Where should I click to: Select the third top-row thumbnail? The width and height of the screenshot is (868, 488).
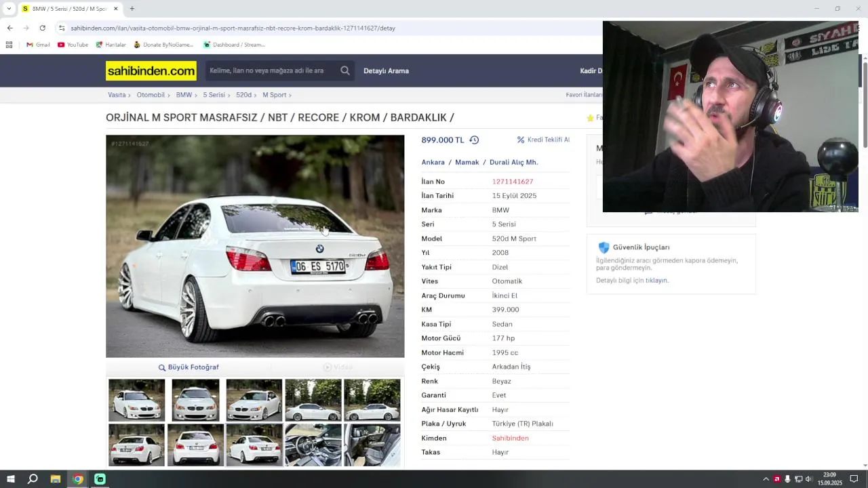click(x=254, y=400)
